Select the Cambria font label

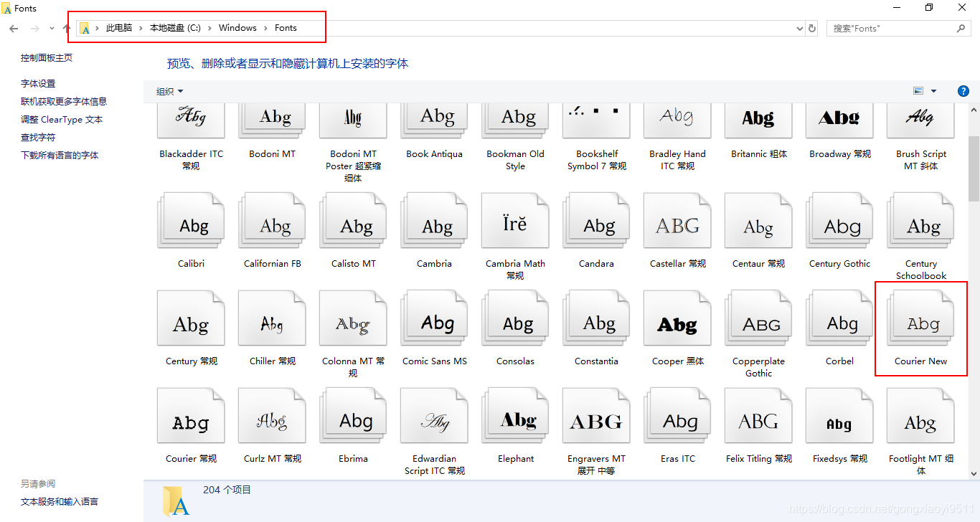point(434,264)
